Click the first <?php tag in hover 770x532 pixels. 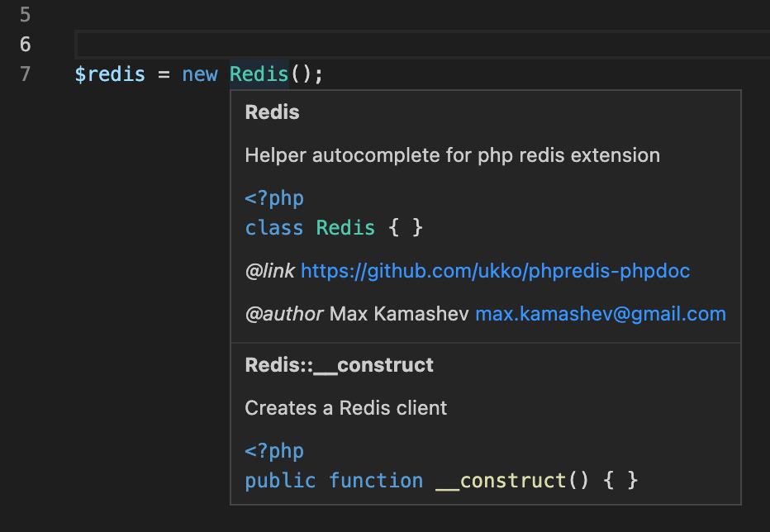coord(274,198)
